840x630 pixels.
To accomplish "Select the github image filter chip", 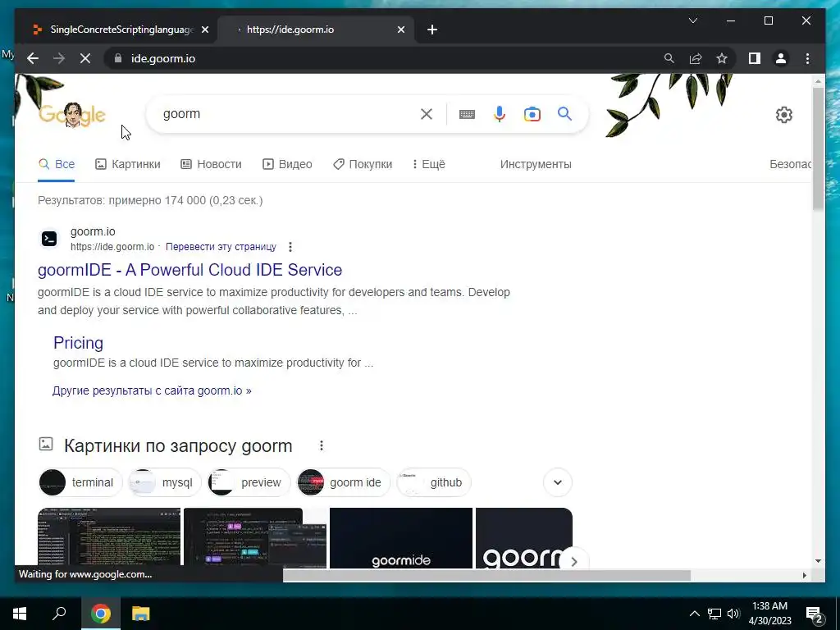I will click(x=433, y=482).
